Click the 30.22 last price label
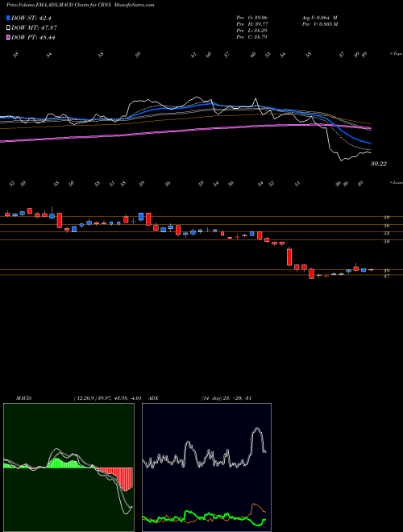 (x=378, y=164)
